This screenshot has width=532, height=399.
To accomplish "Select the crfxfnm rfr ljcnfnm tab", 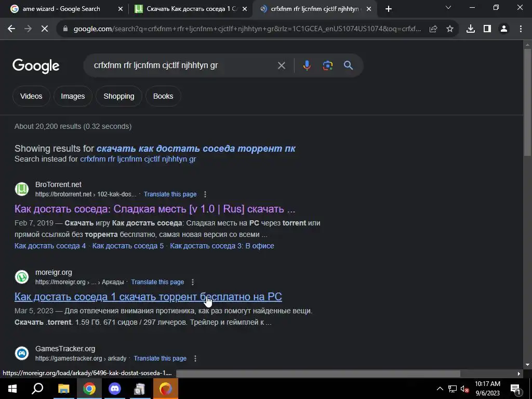I will tap(314, 9).
